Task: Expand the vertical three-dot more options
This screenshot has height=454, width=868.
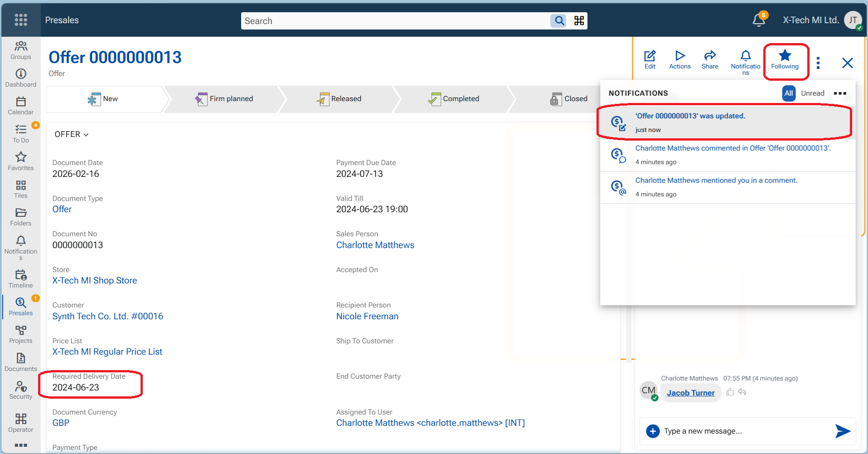Action: 818,63
